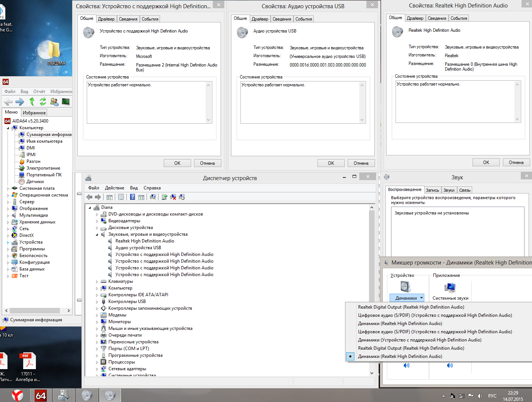The image size is (532, 402).
Task: Click the two-people icon in AIDA64 toolbar
Action: coord(55,101)
